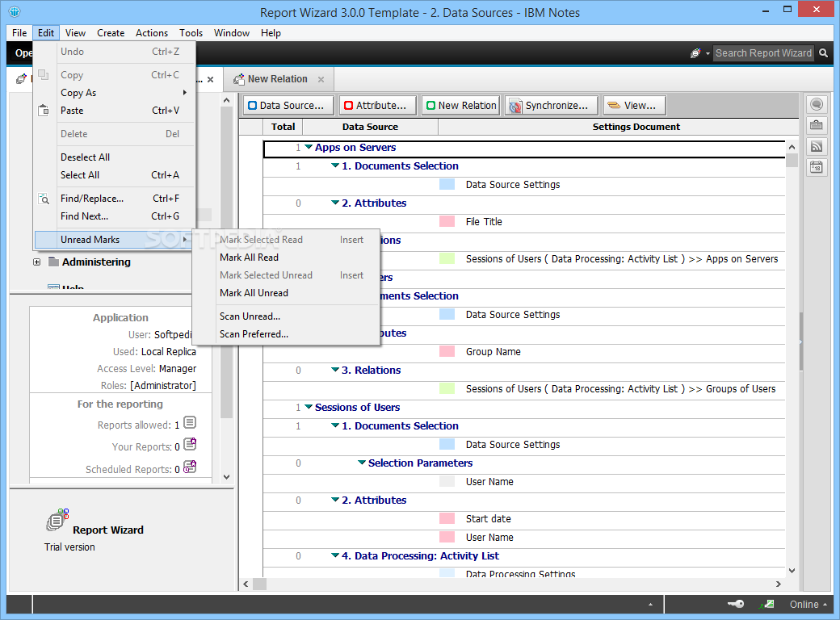The image size is (840, 620).
Task: Click the Report Wizard logo icon
Action: pos(58,519)
